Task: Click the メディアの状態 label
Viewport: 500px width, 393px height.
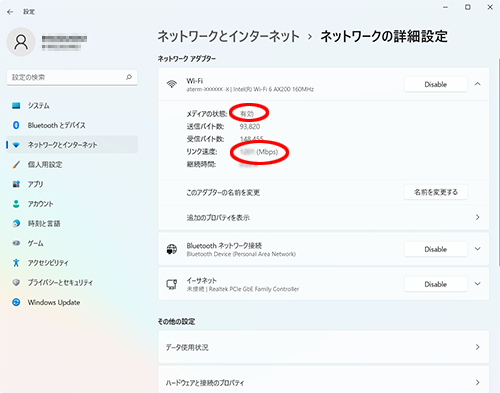Action: (x=207, y=114)
